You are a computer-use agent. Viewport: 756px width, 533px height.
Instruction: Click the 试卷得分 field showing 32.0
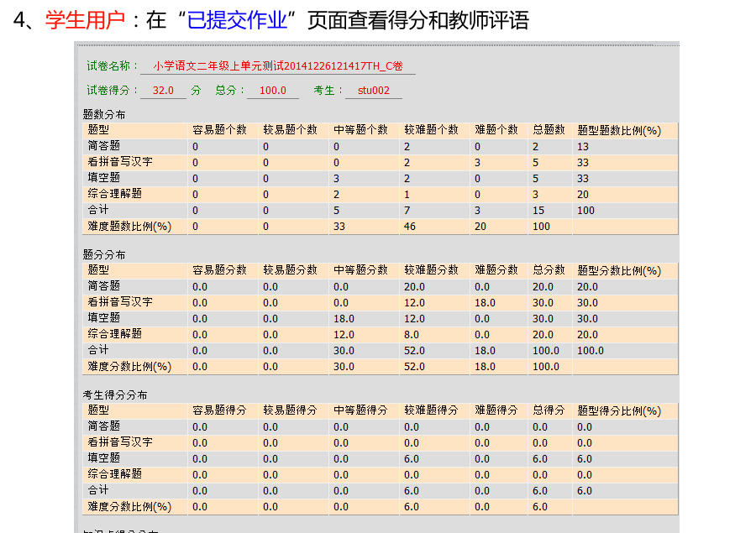pyautogui.click(x=163, y=91)
